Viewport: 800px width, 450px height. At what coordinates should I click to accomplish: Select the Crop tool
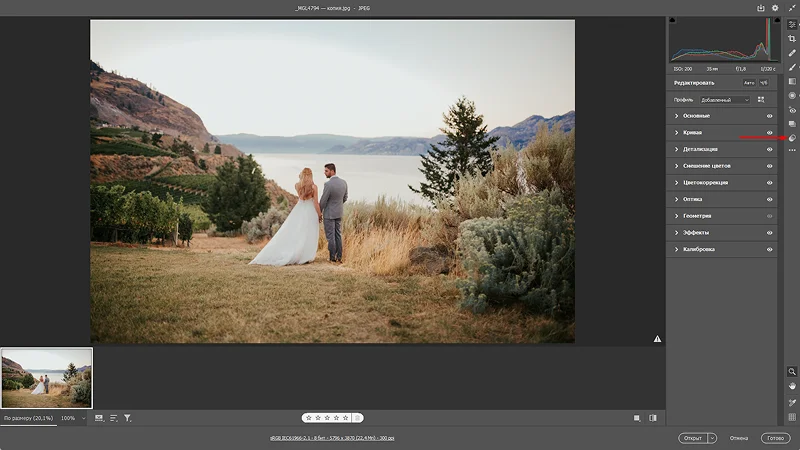pos(792,39)
